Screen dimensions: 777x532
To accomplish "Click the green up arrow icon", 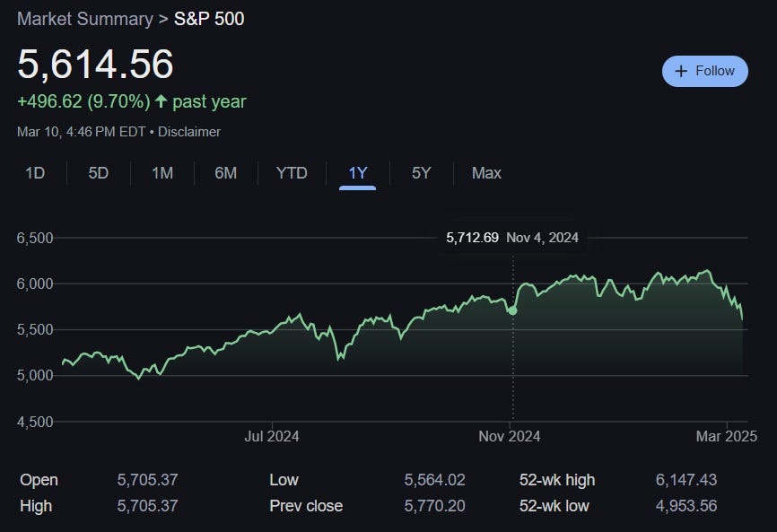I will (161, 101).
